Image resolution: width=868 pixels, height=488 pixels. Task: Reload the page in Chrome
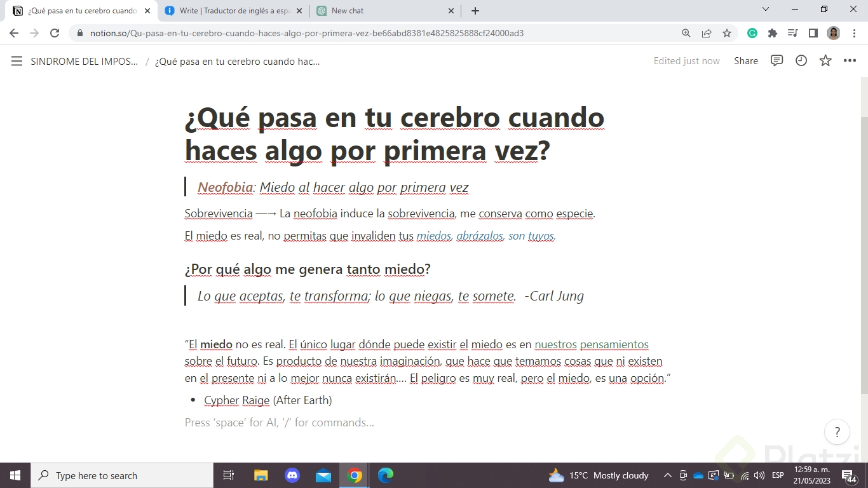[x=55, y=33]
